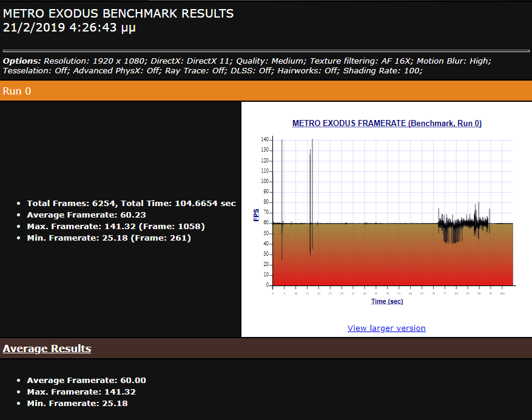This screenshot has width=532, height=420.
Task: Click Min. Framerate: 25.18 (Frame: 261)
Action: point(109,238)
